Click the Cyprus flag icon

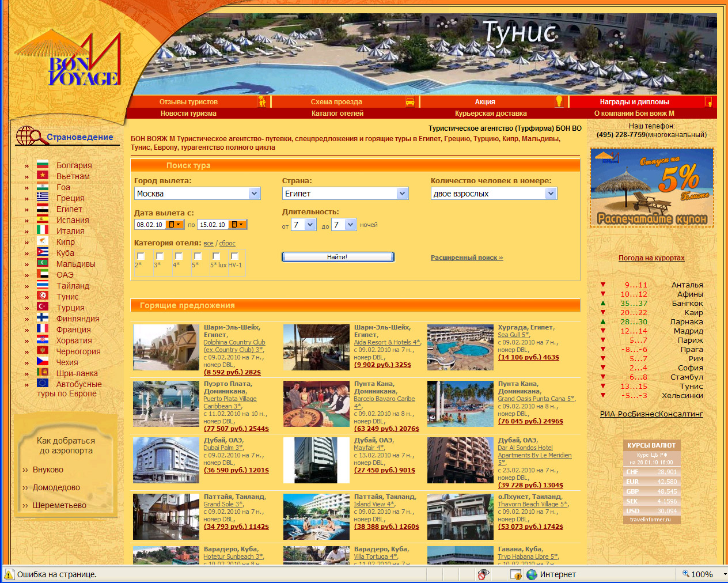point(43,242)
